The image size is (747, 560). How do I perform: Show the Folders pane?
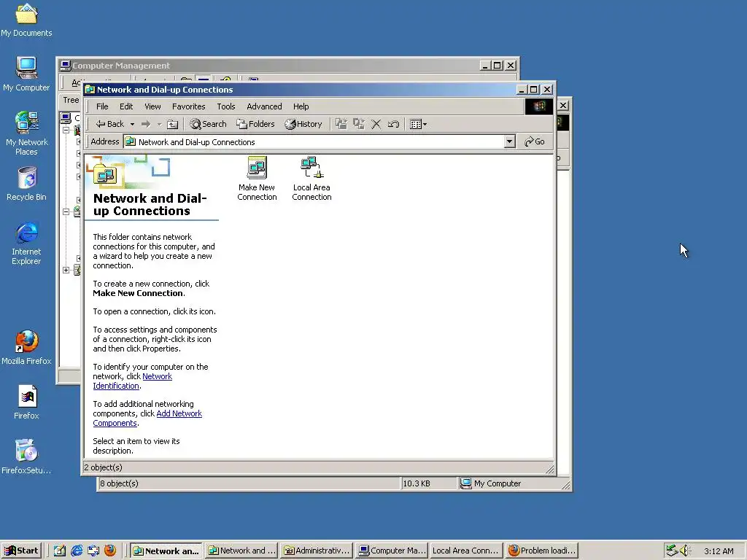coord(255,124)
